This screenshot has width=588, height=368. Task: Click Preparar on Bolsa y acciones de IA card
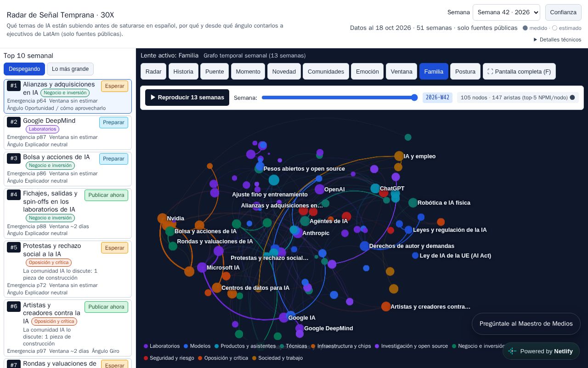click(113, 159)
